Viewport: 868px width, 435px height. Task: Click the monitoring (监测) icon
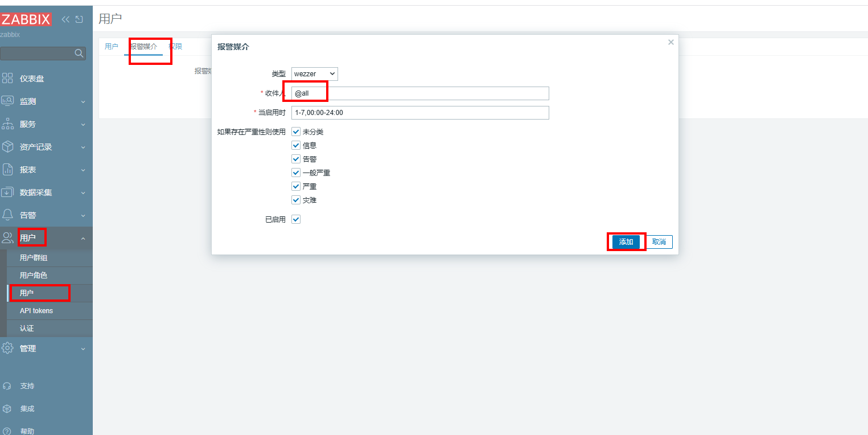(x=7, y=101)
